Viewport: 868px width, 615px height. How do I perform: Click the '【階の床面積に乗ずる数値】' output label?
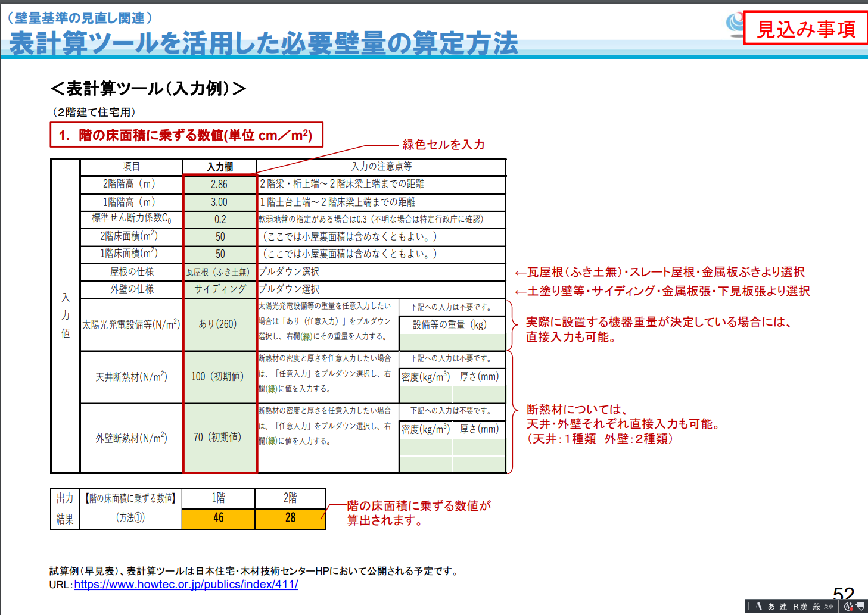pyautogui.click(x=130, y=498)
